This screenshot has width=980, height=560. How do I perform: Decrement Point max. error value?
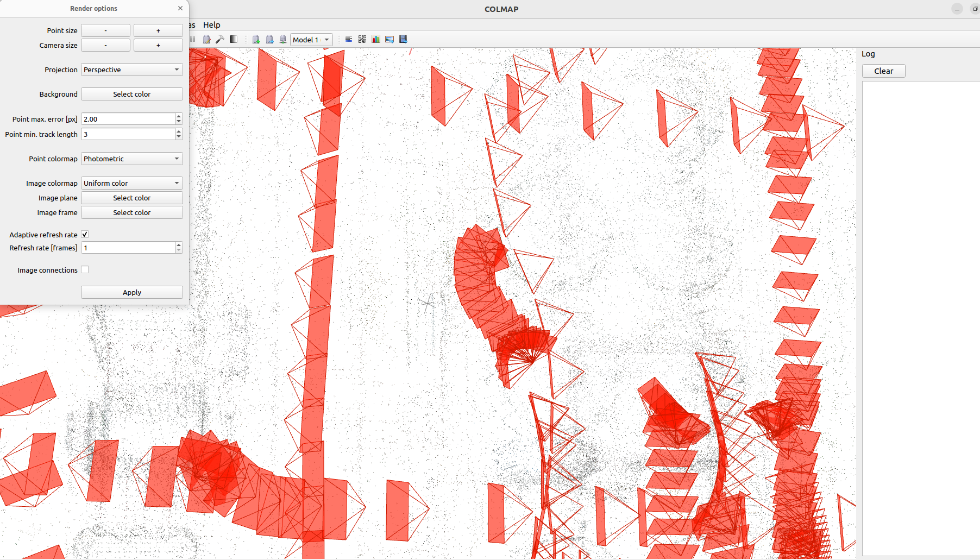(179, 122)
